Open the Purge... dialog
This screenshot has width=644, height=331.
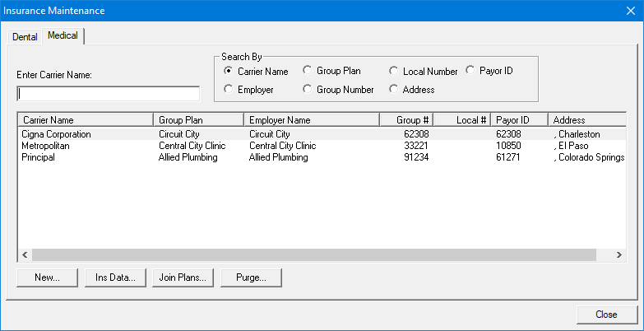coord(252,277)
